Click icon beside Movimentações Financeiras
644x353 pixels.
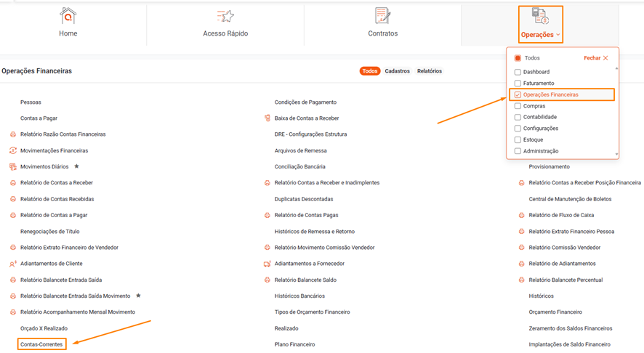[x=13, y=151]
